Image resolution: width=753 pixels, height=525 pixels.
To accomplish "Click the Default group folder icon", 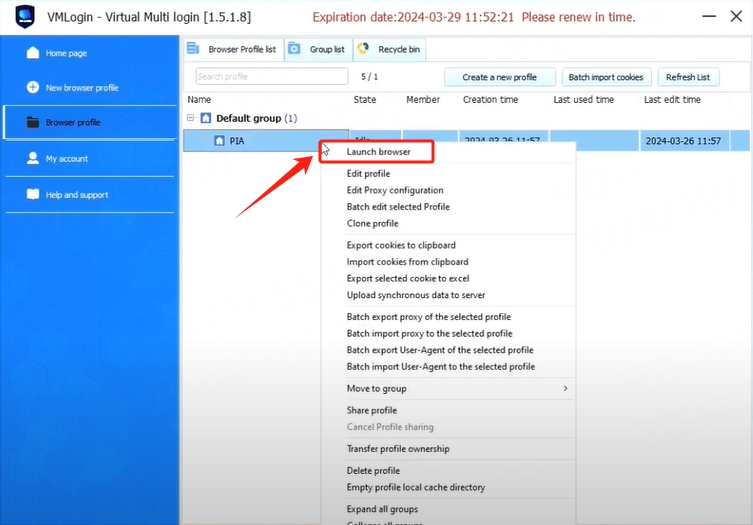I will click(x=206, y=118).
